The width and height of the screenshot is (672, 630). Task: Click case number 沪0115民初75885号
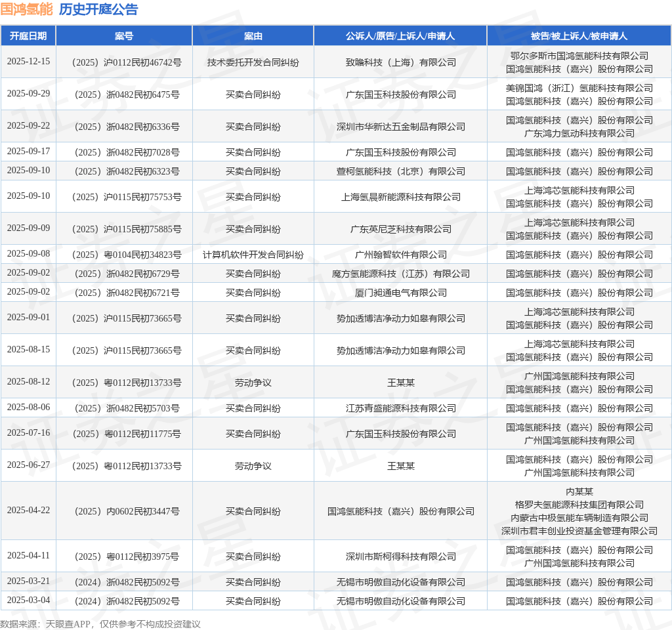click(127, 229)
